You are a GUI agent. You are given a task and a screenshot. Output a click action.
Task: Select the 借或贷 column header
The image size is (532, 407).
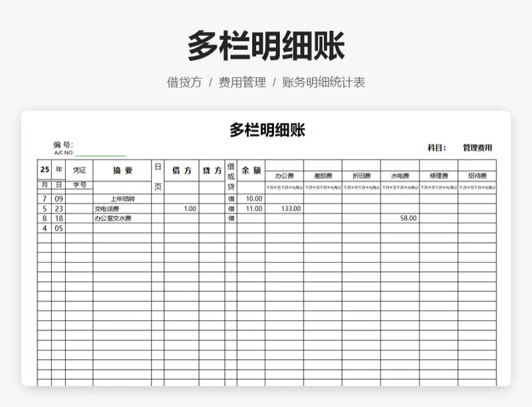point(231,176)
